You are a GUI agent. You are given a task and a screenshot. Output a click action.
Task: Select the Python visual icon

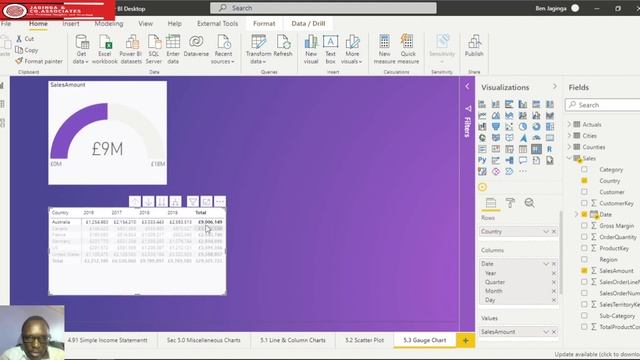coord(482,160)
